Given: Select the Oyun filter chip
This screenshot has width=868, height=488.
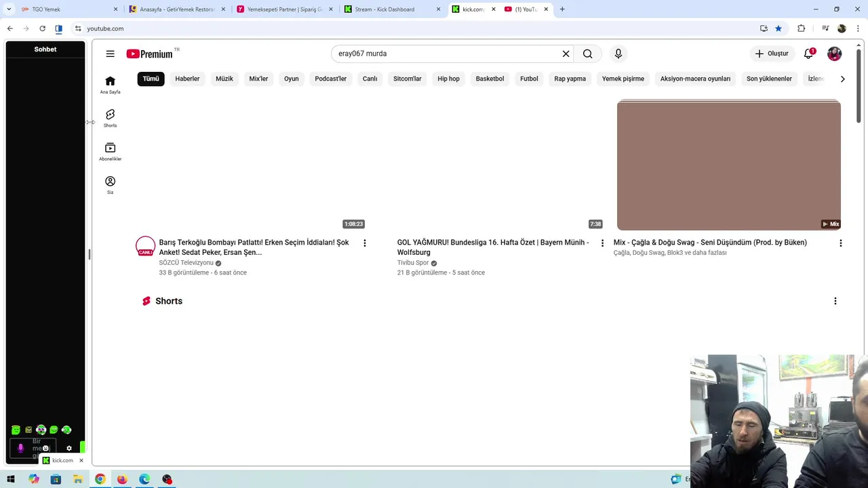Looking at the screenshot, I should 292,79.
